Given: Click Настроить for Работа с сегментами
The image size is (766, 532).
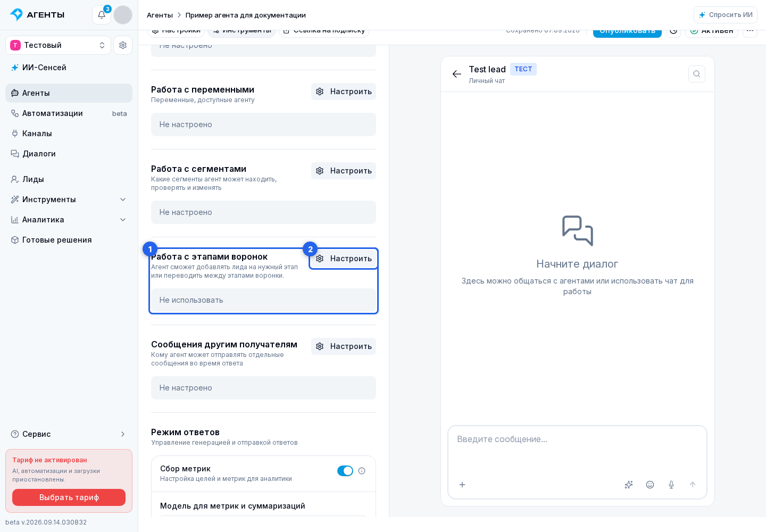Looking at the screenshot, I should [344, 171].
